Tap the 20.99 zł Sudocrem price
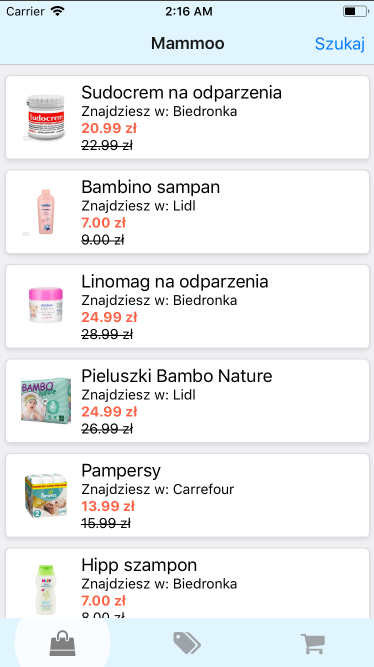The height and width of the screenshot is (667, 374). point(109,128)
